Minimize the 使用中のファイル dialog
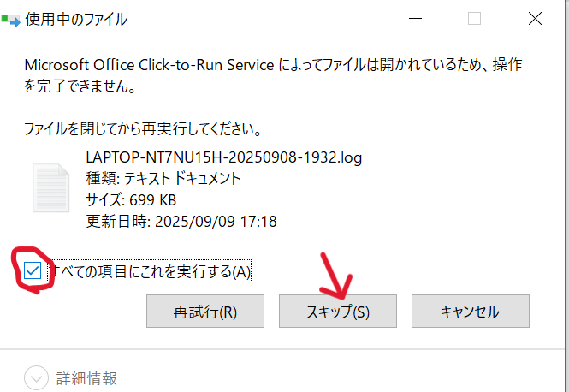Image resolution: width=569 pixels, height=392 pixels. [415, 19]
